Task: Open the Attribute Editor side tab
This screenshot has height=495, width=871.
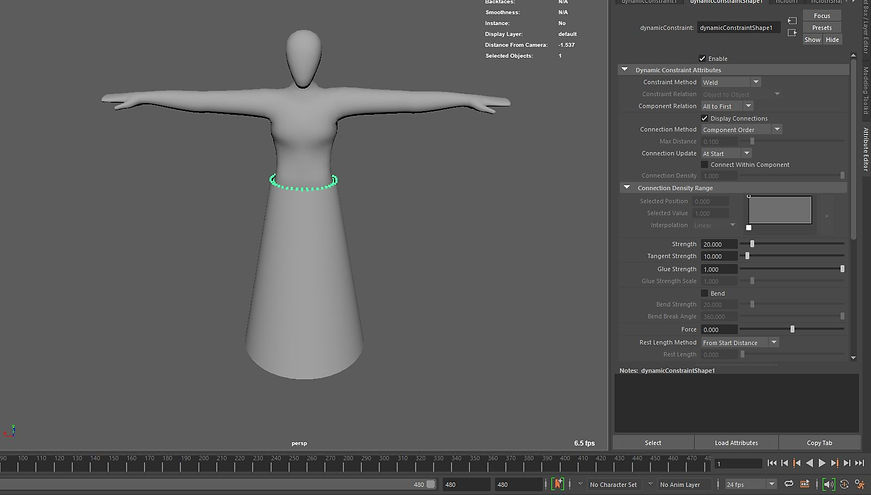Action: click(865, 149)
